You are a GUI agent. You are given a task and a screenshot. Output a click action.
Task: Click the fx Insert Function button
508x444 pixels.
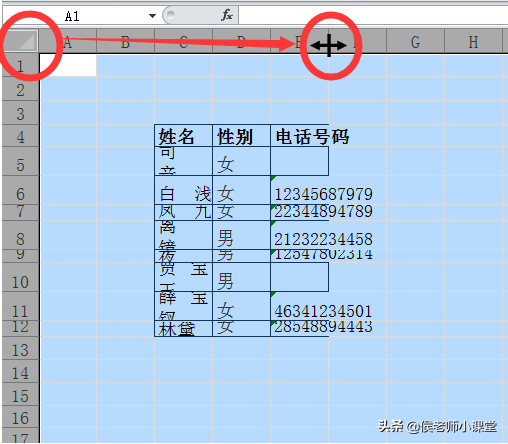point(227,15)
